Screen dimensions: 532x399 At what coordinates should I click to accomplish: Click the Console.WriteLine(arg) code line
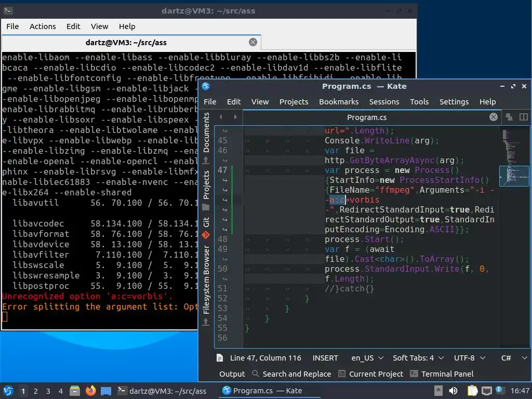click(382, 140)
